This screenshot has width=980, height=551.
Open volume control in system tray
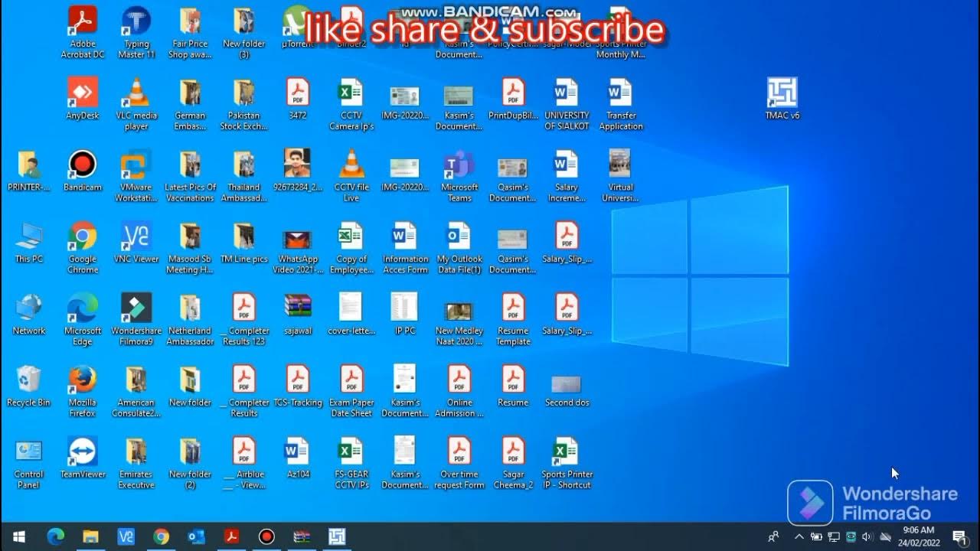[867, 536]
